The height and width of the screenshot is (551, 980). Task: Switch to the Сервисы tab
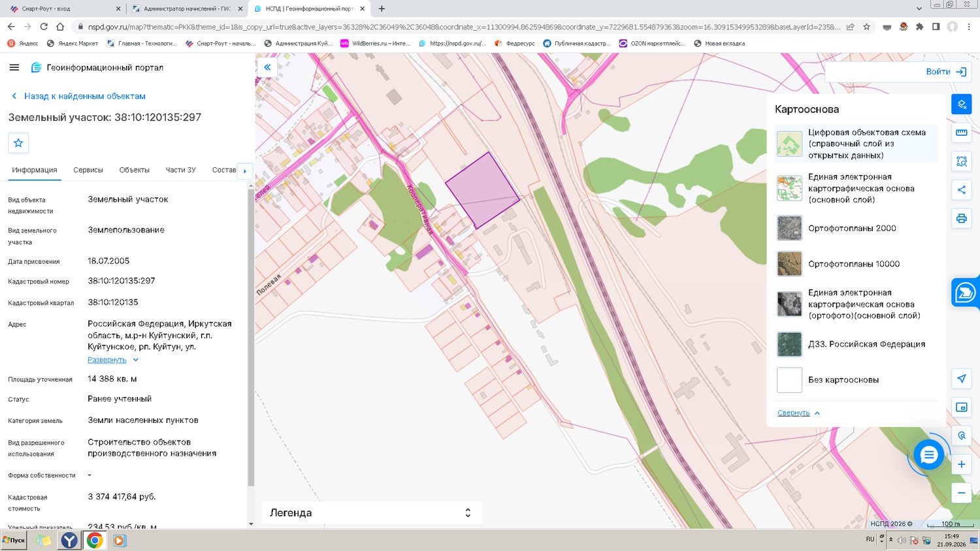point(88,170)
